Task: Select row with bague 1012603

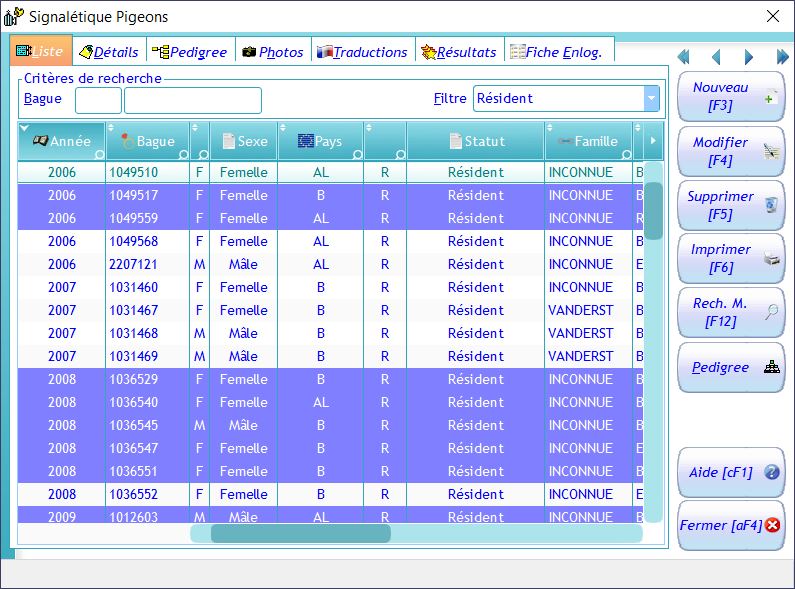Action: coord(331,515)
